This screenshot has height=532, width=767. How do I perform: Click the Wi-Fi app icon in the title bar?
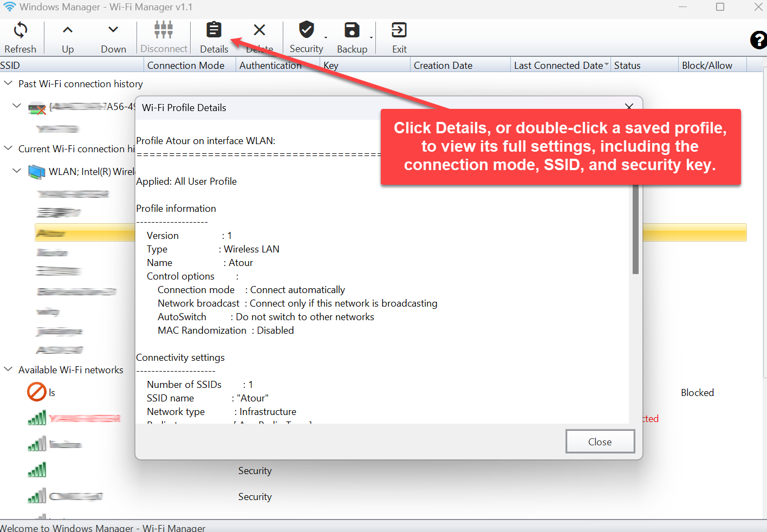click(9, 7)
